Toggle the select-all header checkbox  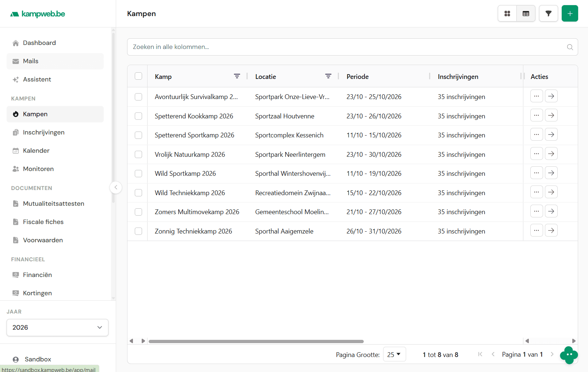(x=138, y=76)
